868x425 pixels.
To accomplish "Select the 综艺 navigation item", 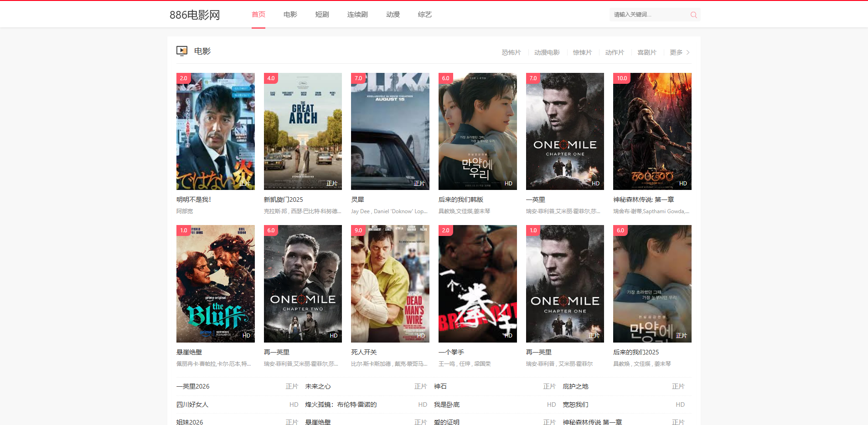I will pyautogui.click(x=424, y=15).
